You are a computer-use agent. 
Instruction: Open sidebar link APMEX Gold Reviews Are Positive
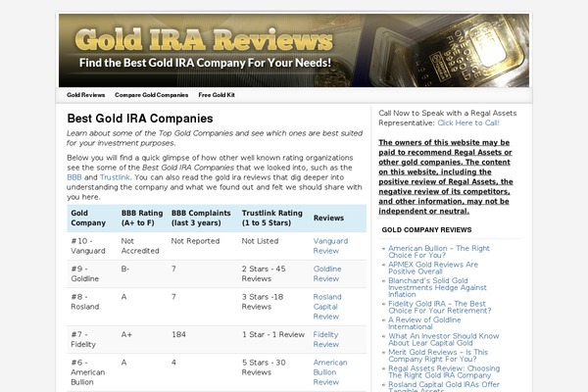pyautogui.click(x=433, y=268)
